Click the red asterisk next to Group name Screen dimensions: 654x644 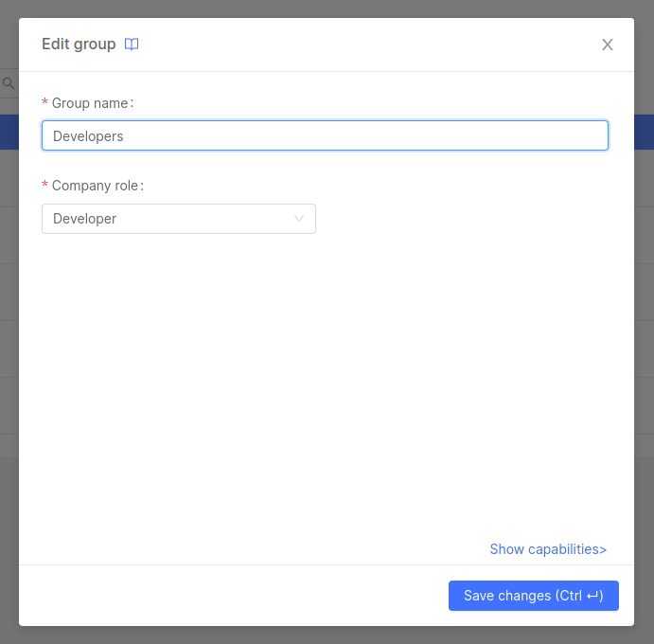pyautogui.click(x=44, y=103)
